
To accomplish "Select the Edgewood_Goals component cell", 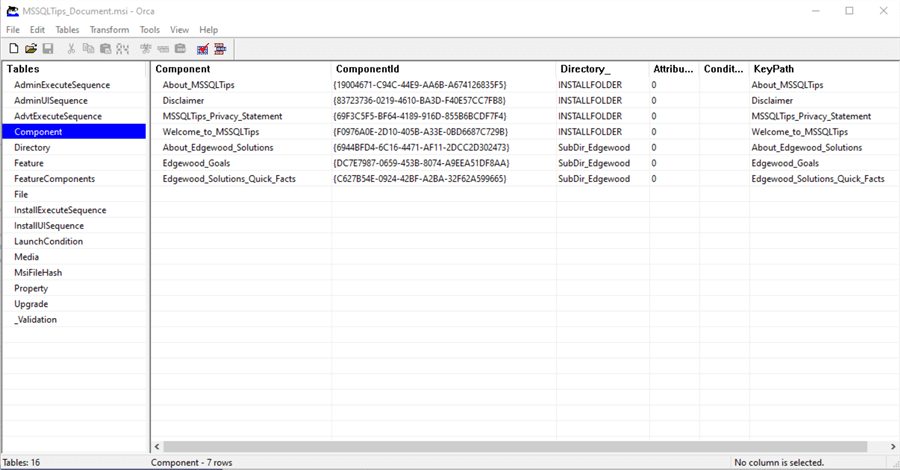I will pos(196,163).
